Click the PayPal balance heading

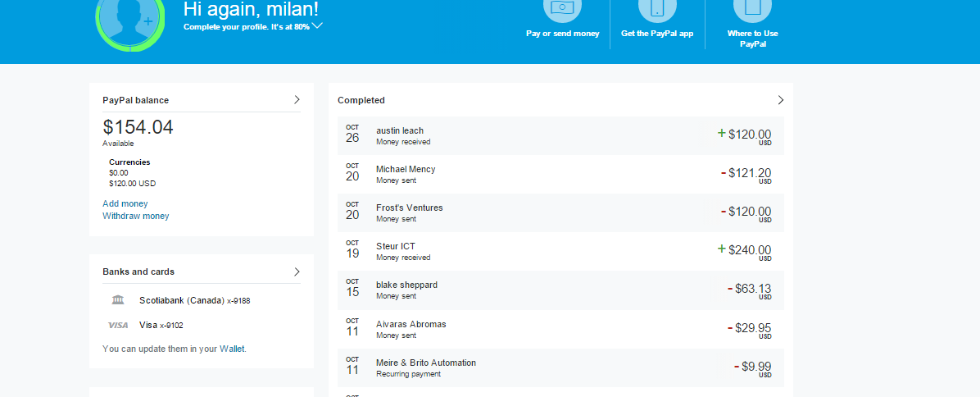click(136, 100)
